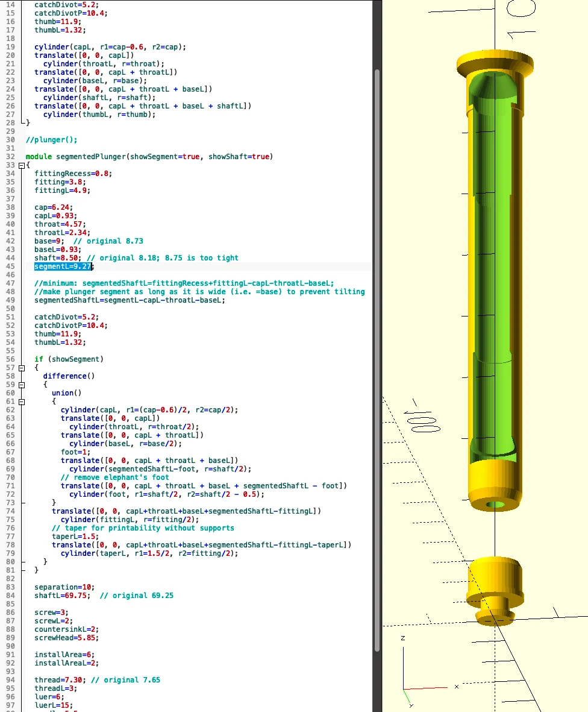Click the commented line //plunger();
The image size is (588, 712).
51,140
